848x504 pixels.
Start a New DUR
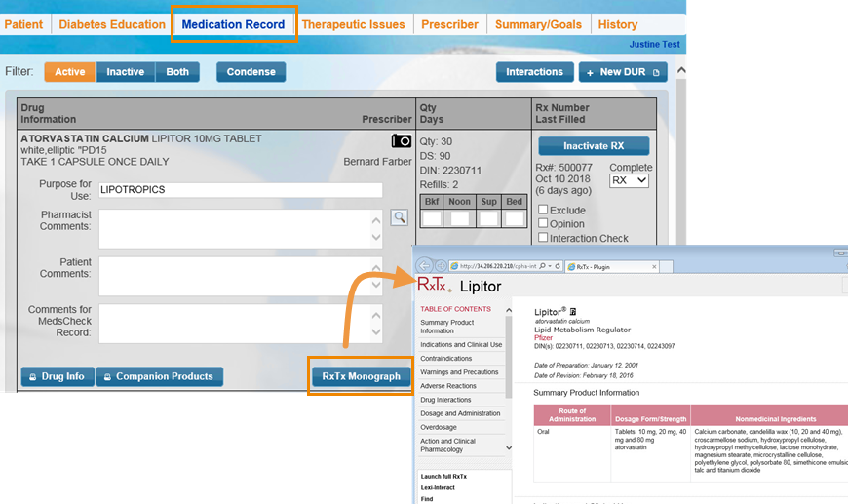point(623,72)
